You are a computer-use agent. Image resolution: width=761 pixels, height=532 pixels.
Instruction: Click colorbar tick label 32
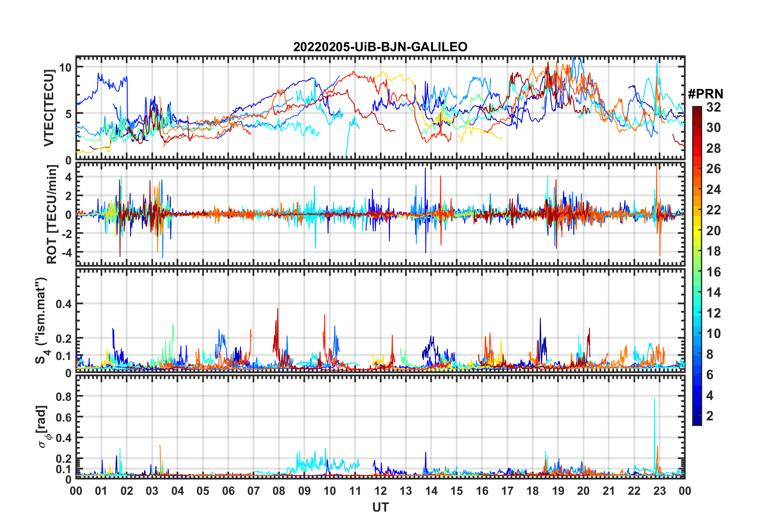[713, 107]
